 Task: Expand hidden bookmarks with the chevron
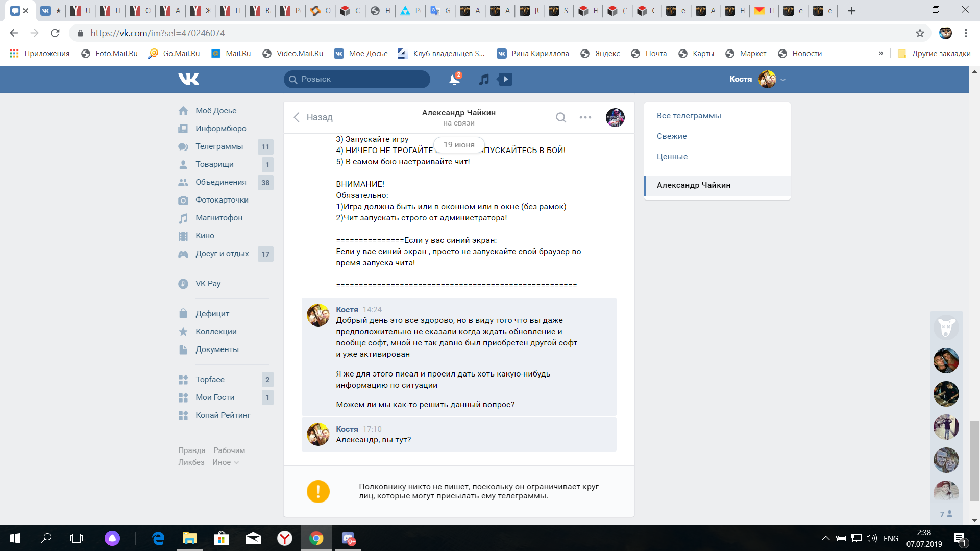(x=880, y=53)
